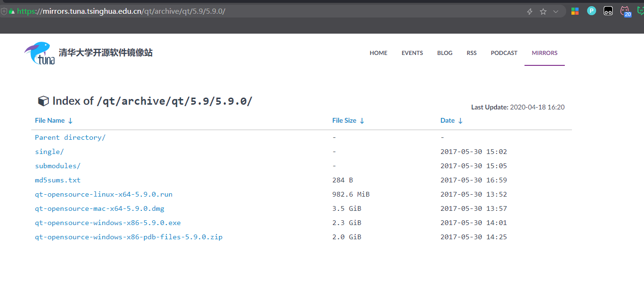Click the 284 B file size
This screenshot has width=644, height=307.
tap(342, 180)
